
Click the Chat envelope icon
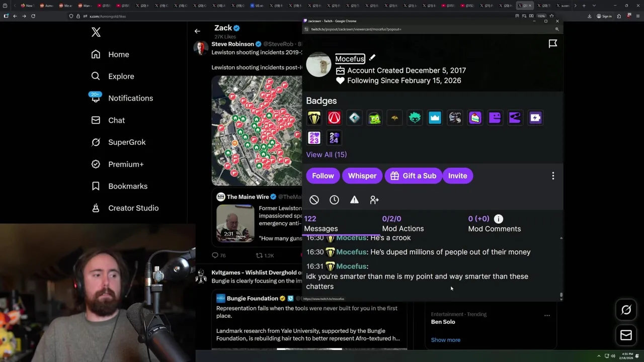pos(96,120)
